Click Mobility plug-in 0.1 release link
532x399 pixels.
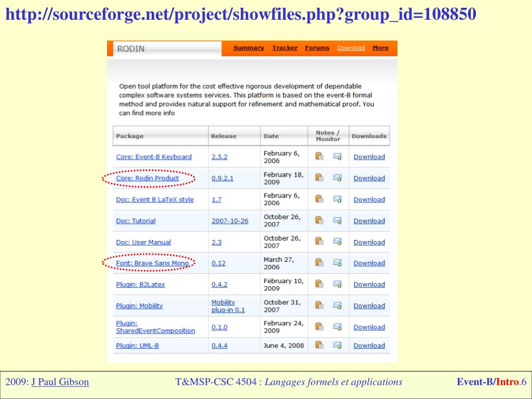pyautogui.click(x=228, y=306)
